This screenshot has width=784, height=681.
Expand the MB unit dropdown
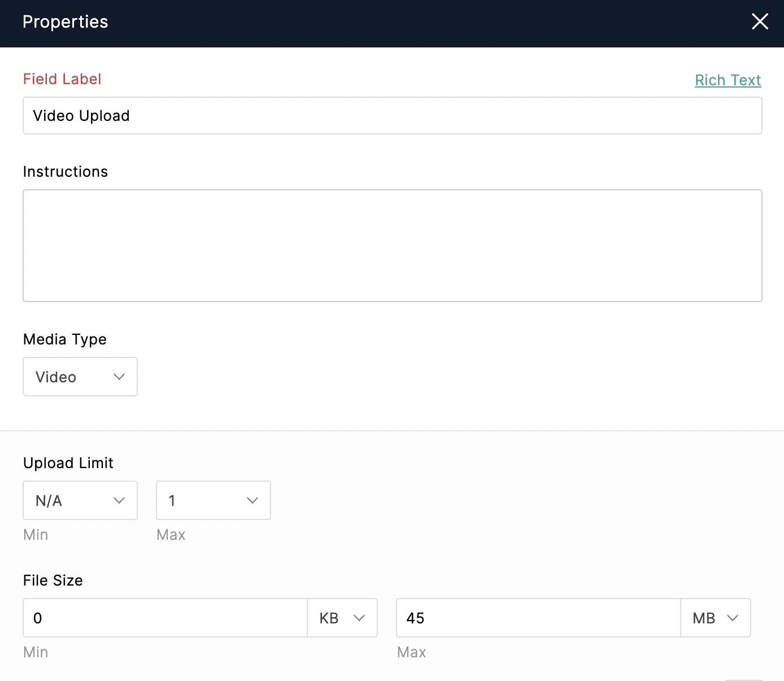coord(716,618)
